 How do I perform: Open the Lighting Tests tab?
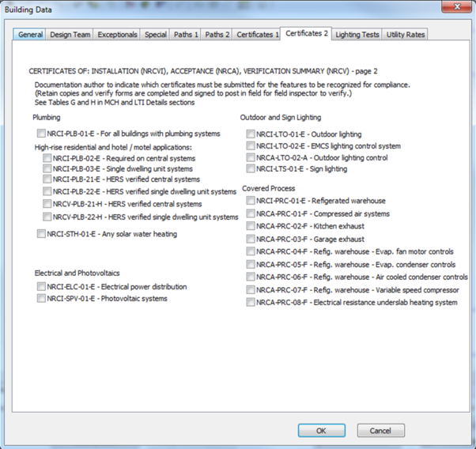click(x=357, y=35)
